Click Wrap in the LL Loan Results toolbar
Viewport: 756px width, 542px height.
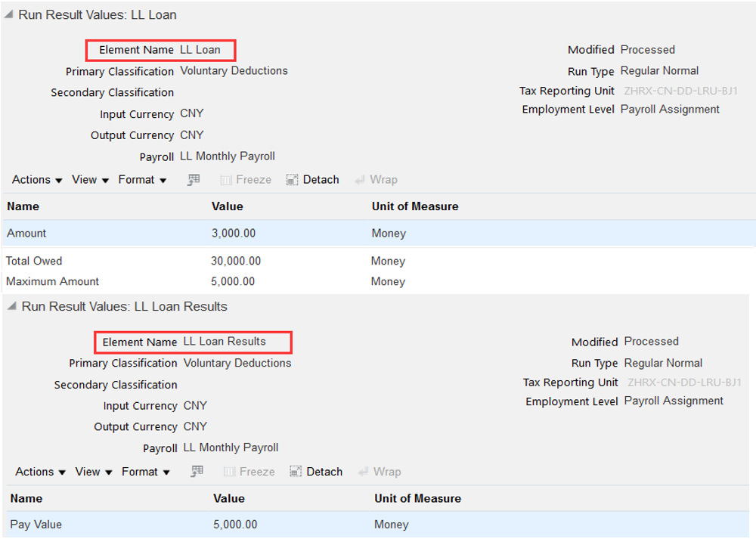pyautogui.click(x=380, y=472)
